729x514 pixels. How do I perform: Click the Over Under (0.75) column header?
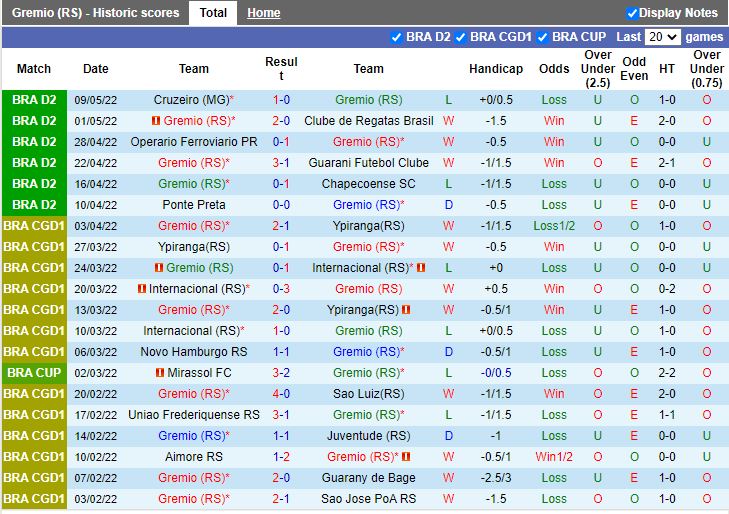[707, 69]
